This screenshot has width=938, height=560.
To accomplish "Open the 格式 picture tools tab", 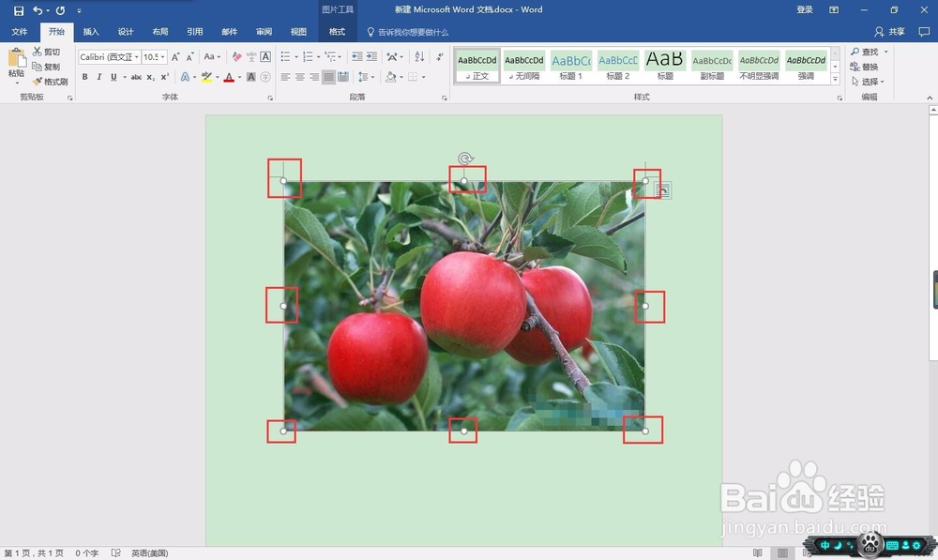I will click(x=337, y=32).
